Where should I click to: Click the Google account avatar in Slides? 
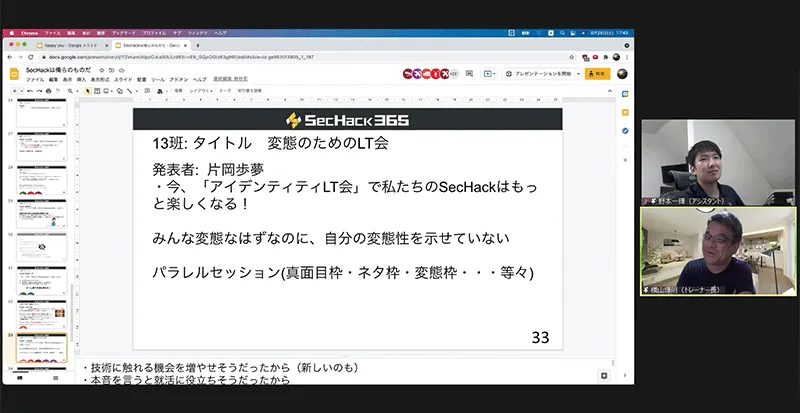tap(622, 74)
